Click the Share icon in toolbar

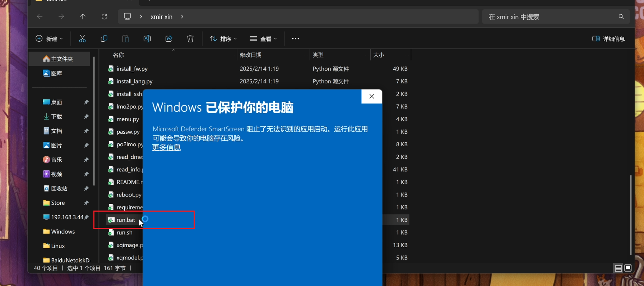[x=169, y=39]
